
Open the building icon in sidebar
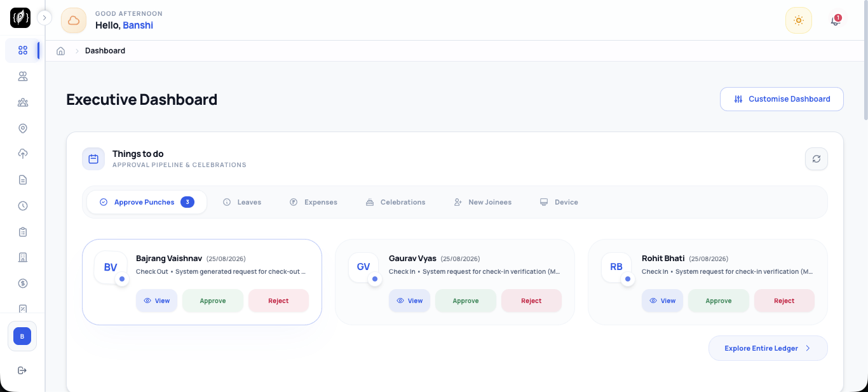click(23, 257)
